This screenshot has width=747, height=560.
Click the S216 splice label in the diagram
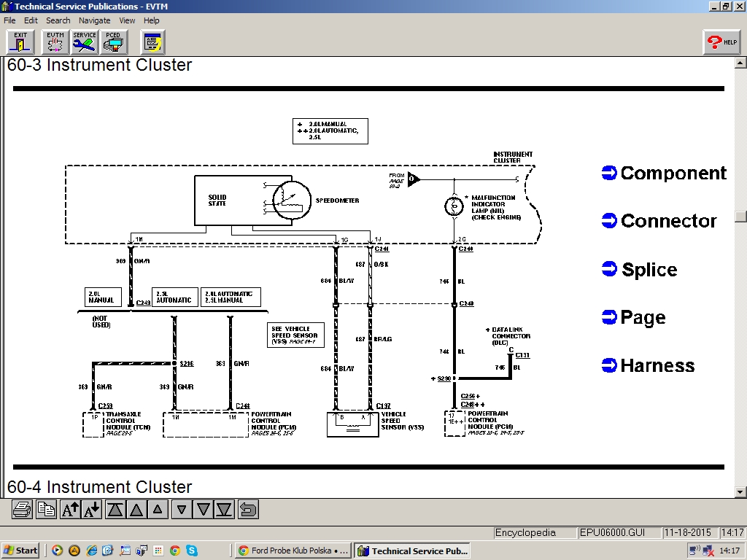click(x=187, y=363)
